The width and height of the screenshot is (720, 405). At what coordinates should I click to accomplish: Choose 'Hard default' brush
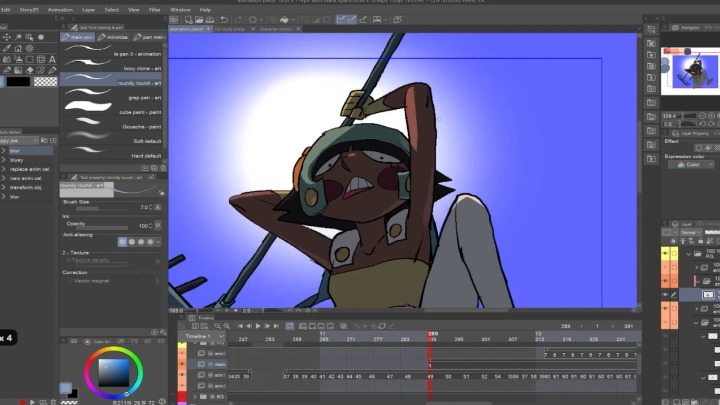pyautogui.click(x=112, y=153)
